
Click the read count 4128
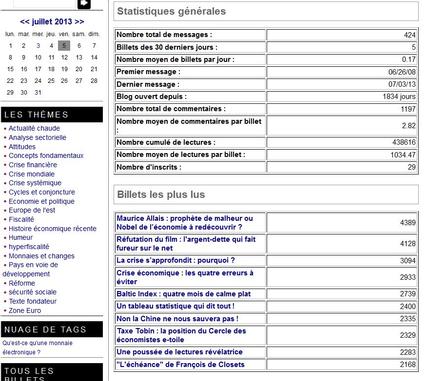(x=408, y=244)
